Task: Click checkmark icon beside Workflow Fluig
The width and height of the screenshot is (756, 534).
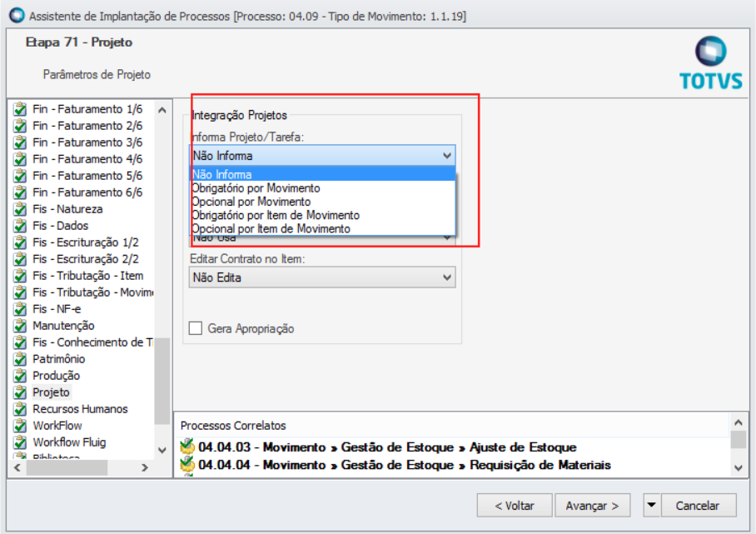Action: 20,442
